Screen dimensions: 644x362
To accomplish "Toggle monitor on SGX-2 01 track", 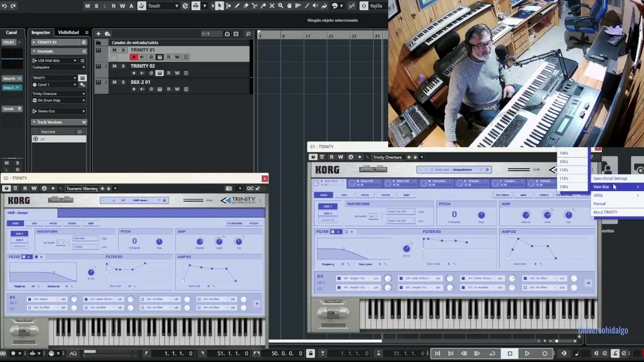I will pos(142,89).
